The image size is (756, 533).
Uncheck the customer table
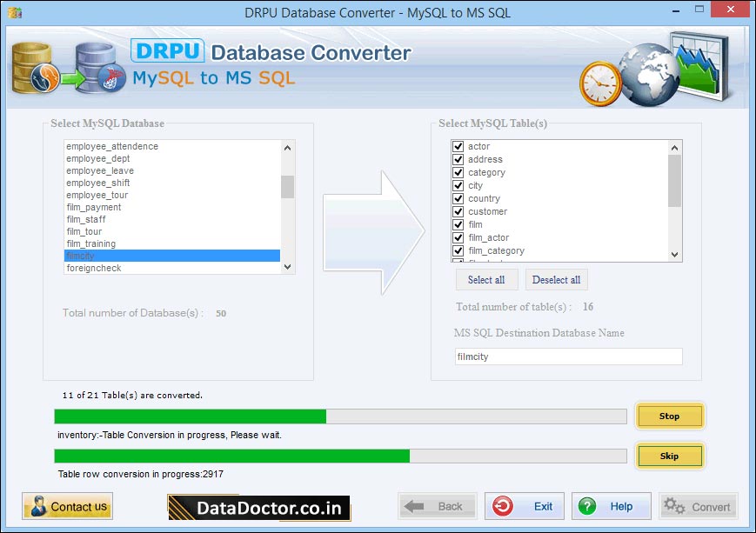(458, 211)
